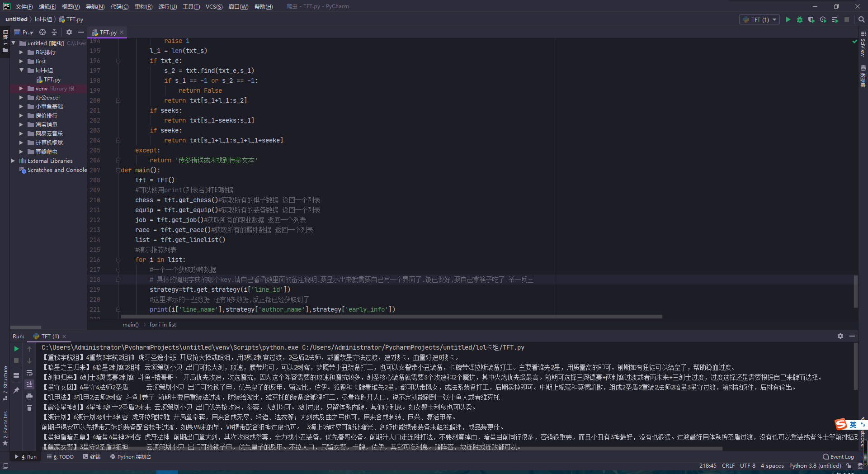Open the 6: TODO tool window

[x=60, y=457]
